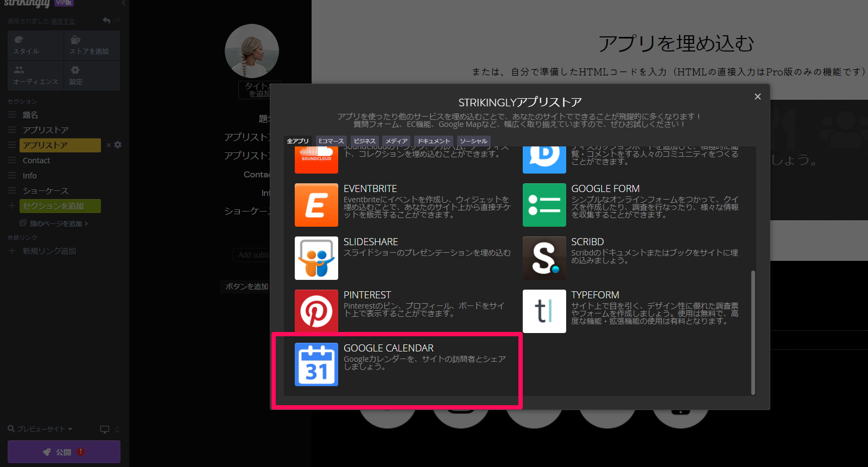Select the highlighted yellow アプリストア section
The width and height of the screenshot is (868, 467).
click(x=60, y=145)
